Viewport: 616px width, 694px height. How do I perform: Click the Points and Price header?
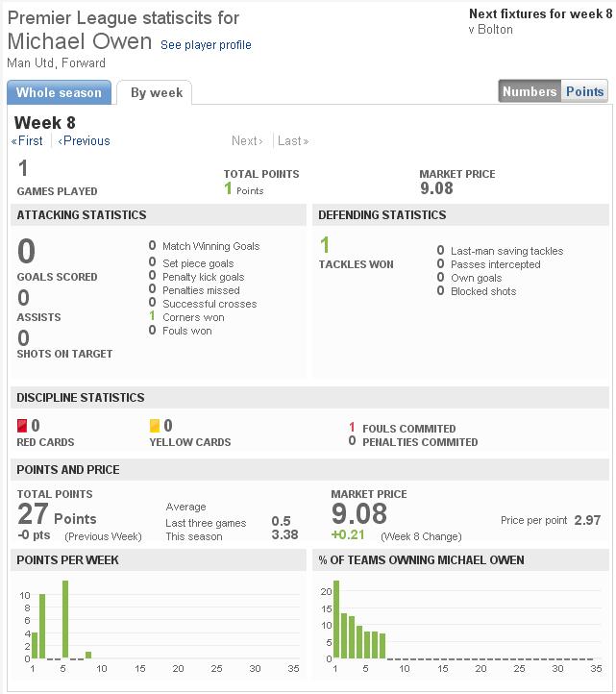click(68, 470)
